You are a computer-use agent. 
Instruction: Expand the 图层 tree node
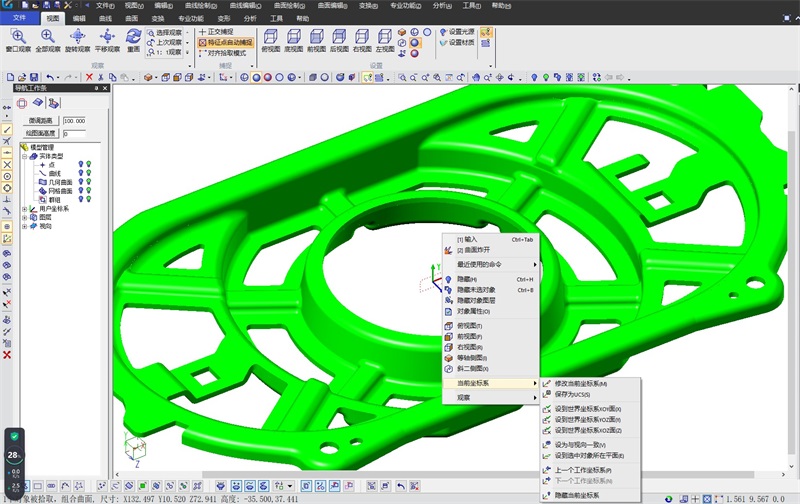point(24,217)
